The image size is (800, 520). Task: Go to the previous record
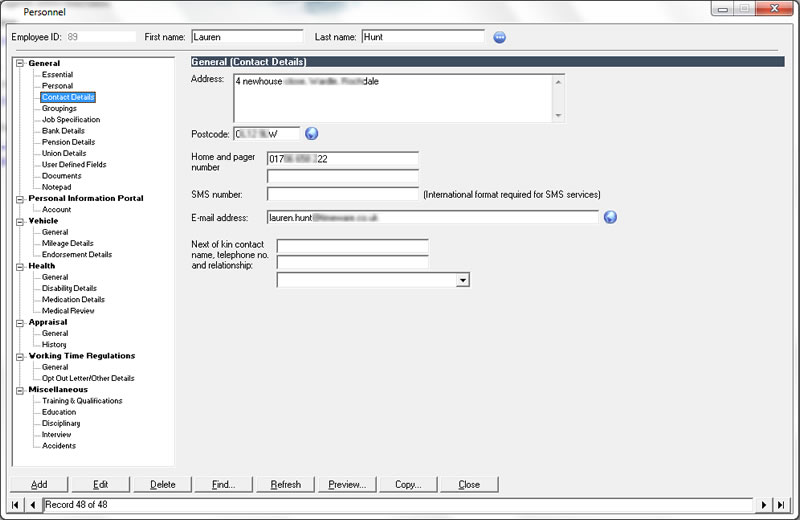point(33,505)
